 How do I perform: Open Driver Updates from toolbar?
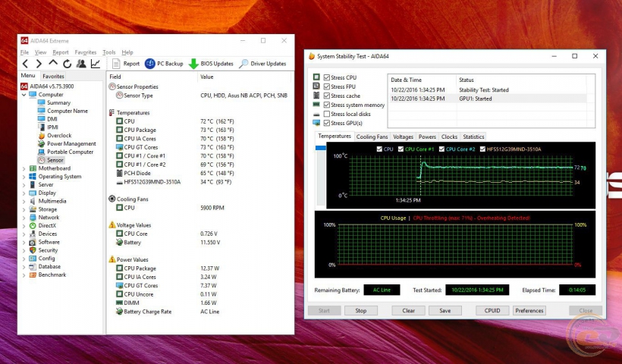[x=262, y=64]
